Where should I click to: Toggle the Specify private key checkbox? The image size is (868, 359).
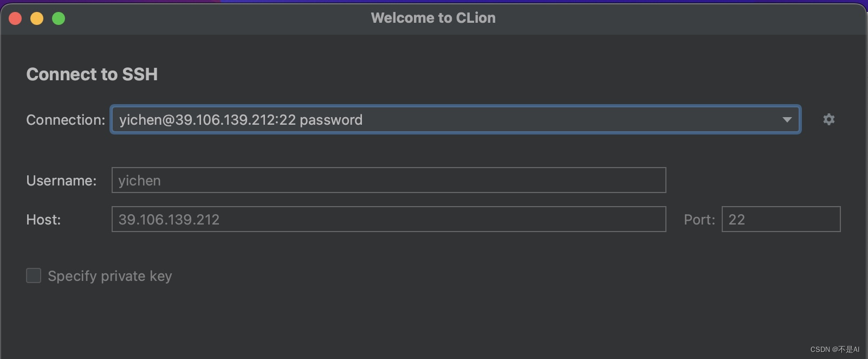tap(33, 275)
